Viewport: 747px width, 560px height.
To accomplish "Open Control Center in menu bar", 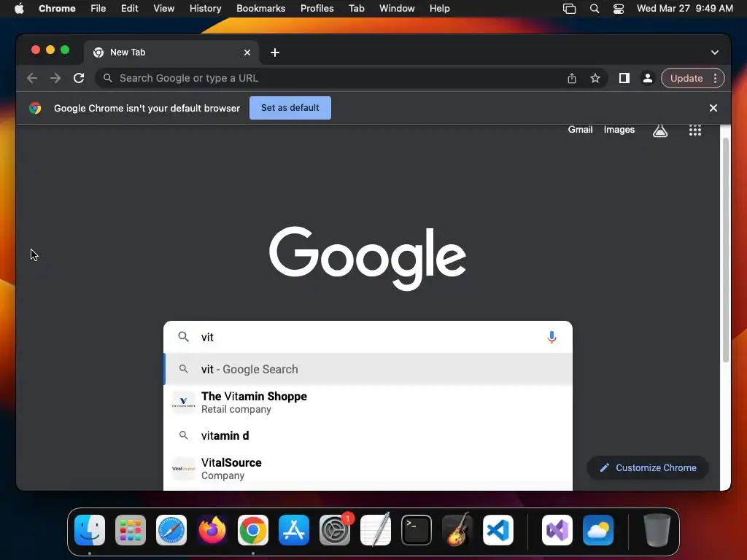I will 619,9.
